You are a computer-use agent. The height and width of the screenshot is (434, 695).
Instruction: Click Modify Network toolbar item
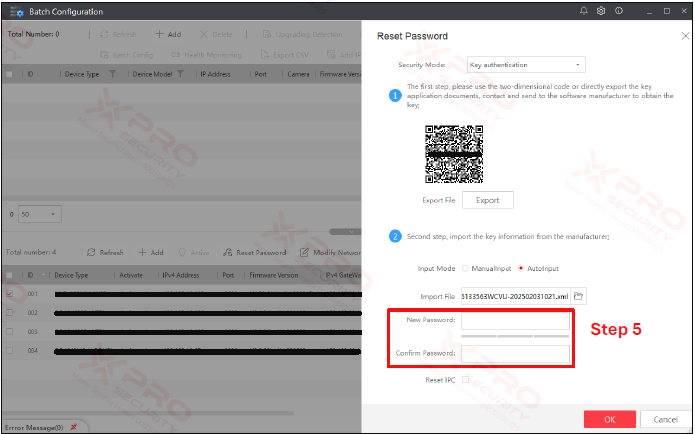tap(330, 252)
